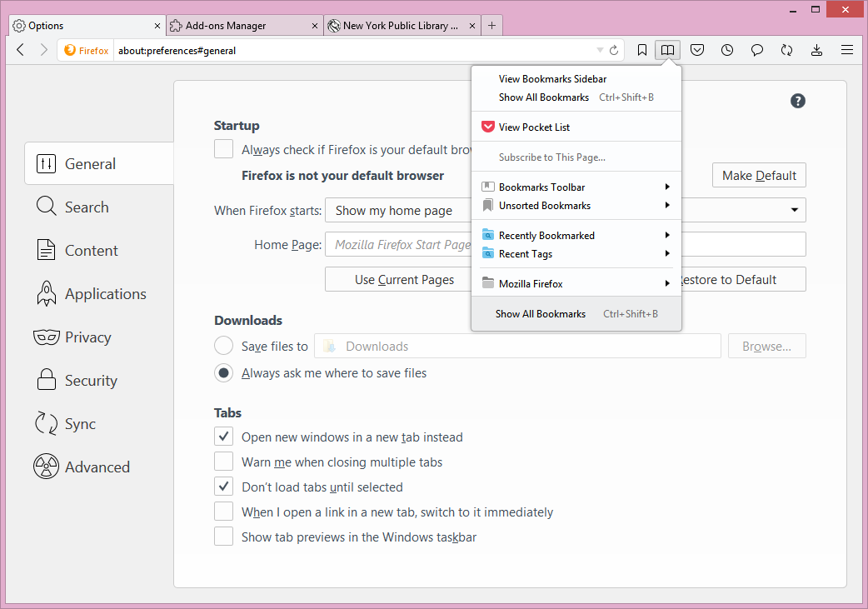The height and width of the screenshot is (609, 868).
Task: Click Subscribe to This Page menu item
Action: pyautogui.click(x=576, y=157)
